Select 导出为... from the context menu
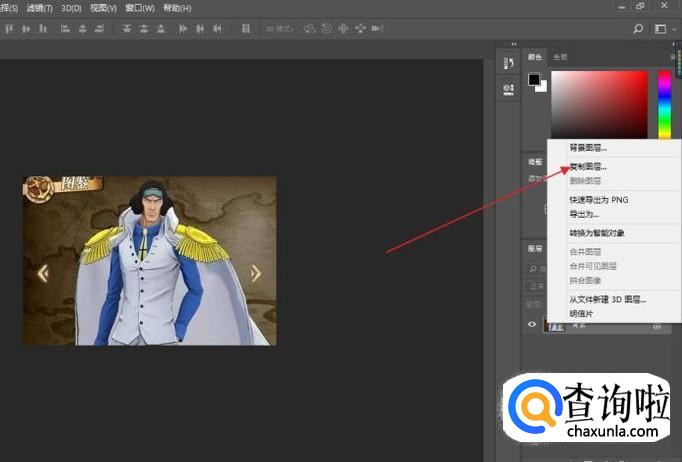The image size is (682, 462). (585, 214)
